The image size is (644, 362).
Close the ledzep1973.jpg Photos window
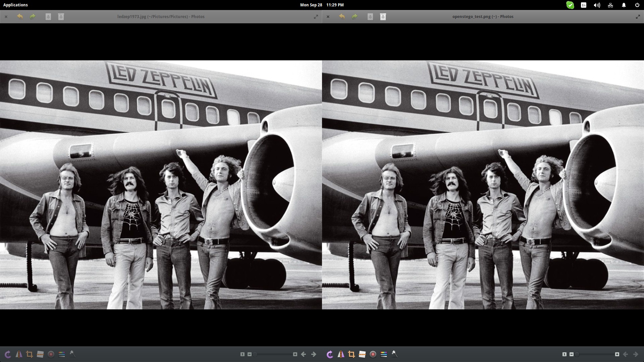pos(6,17)
